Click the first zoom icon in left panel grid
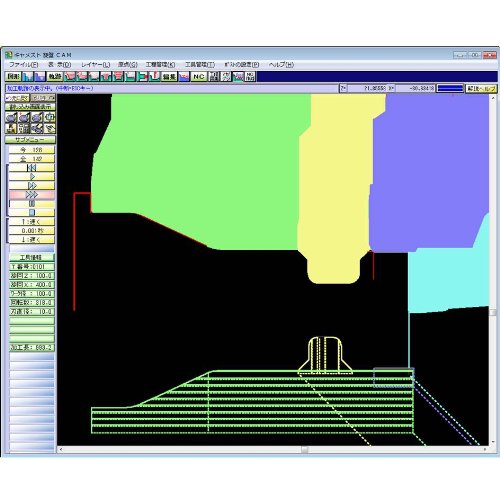Viewport: 500px width, 500px height. 11,117
